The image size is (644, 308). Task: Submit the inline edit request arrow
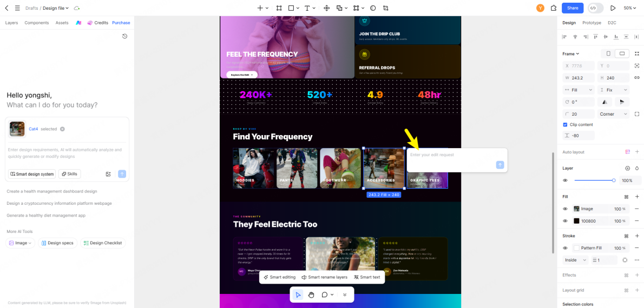(500, 165)
